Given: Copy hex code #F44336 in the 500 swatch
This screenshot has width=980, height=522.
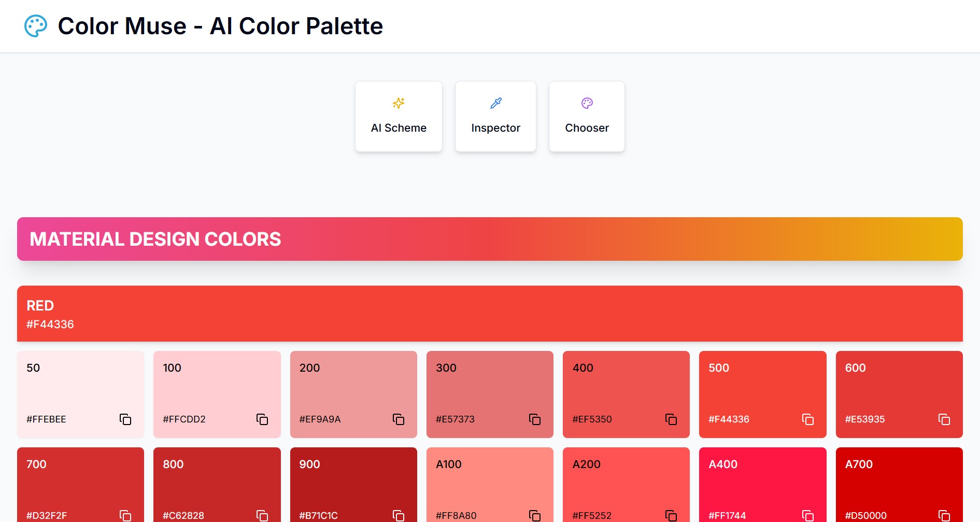Looking at the screenshot, I should pos(808,419).
